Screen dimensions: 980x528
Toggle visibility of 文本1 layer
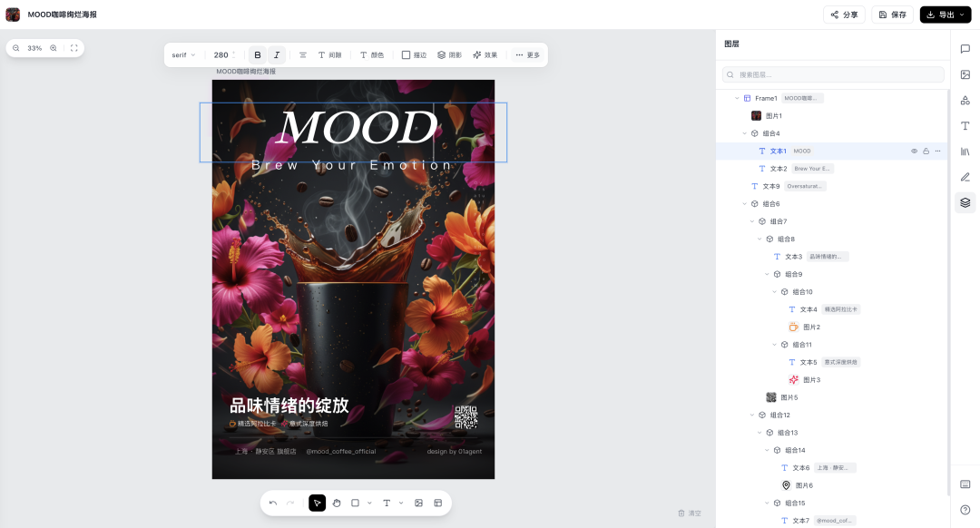(x=914, y=152)
